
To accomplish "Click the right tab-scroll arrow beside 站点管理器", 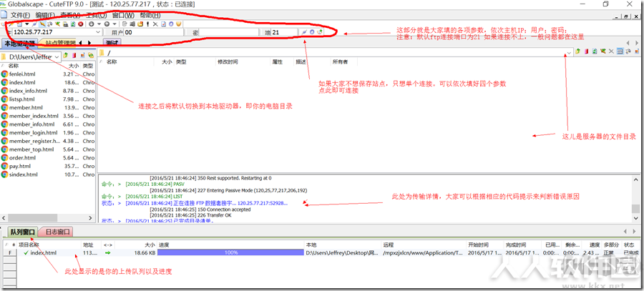I will tap(89, 43).
